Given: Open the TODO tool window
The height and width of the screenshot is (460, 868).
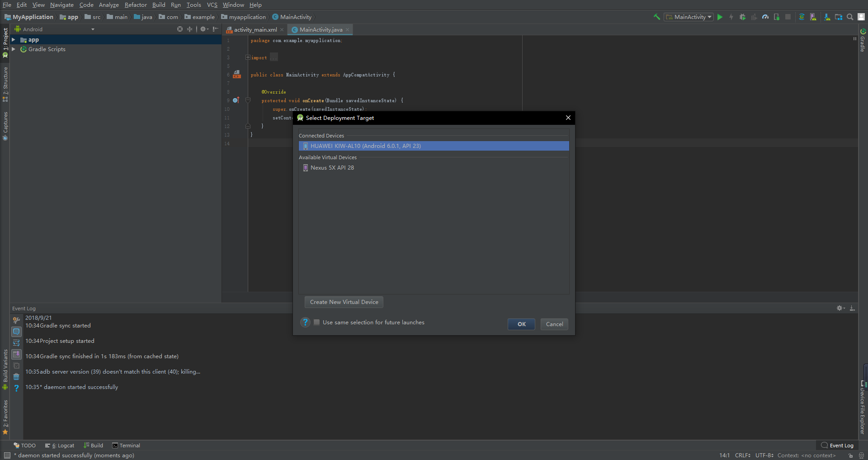Looking at the screenshot, I should tap(25, 445).
